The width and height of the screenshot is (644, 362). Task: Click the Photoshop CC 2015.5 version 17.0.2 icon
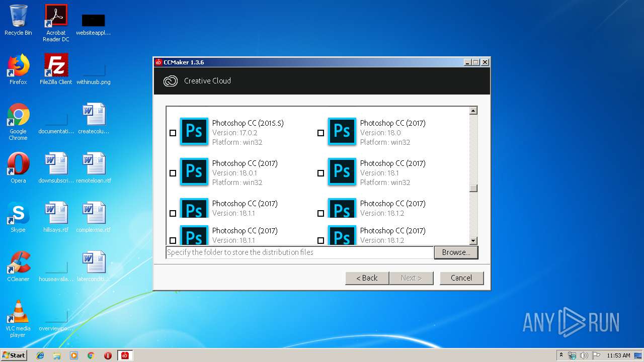(x=194, y=132)
